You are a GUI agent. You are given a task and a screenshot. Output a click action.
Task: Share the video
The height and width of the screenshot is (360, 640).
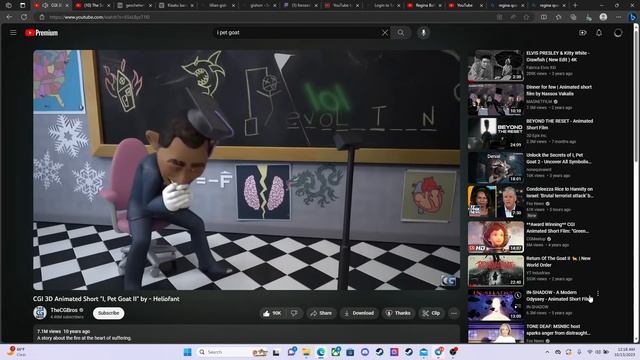point(321,313)
